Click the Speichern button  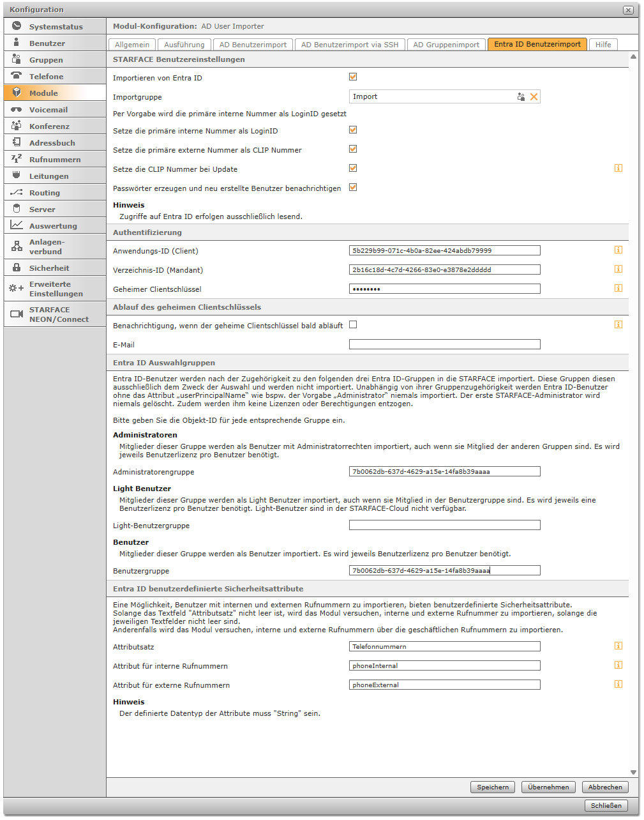[x=493, y=787]
